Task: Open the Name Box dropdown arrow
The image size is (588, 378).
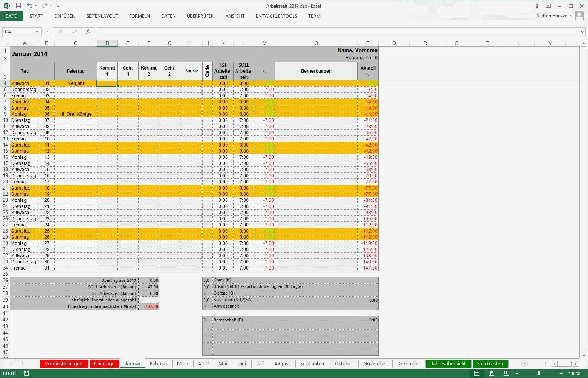Action: (x=37, y=32)
